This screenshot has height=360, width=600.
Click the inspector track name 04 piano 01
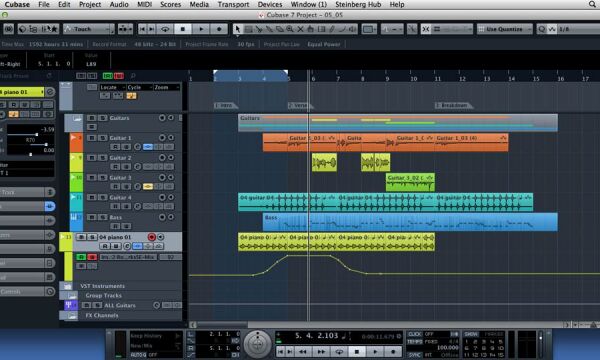click(21, 92)
